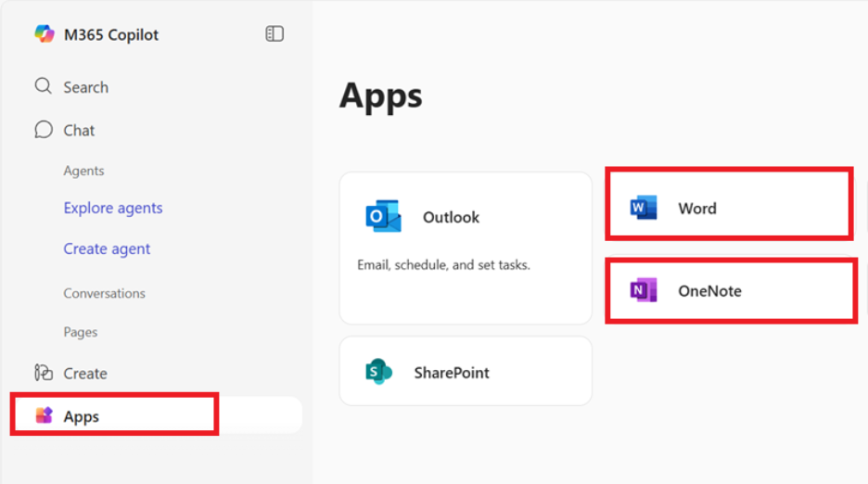Screen dimensions: 868x484
Task: Click the Chat bubble icon in sidebar
Action: (x=44, y=130)
